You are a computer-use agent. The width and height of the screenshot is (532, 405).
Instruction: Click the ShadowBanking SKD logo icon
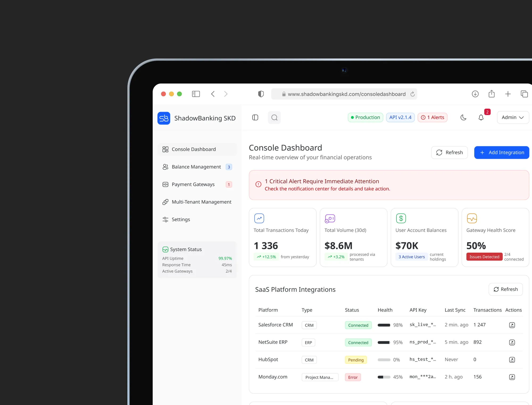[x=164, y=118]
